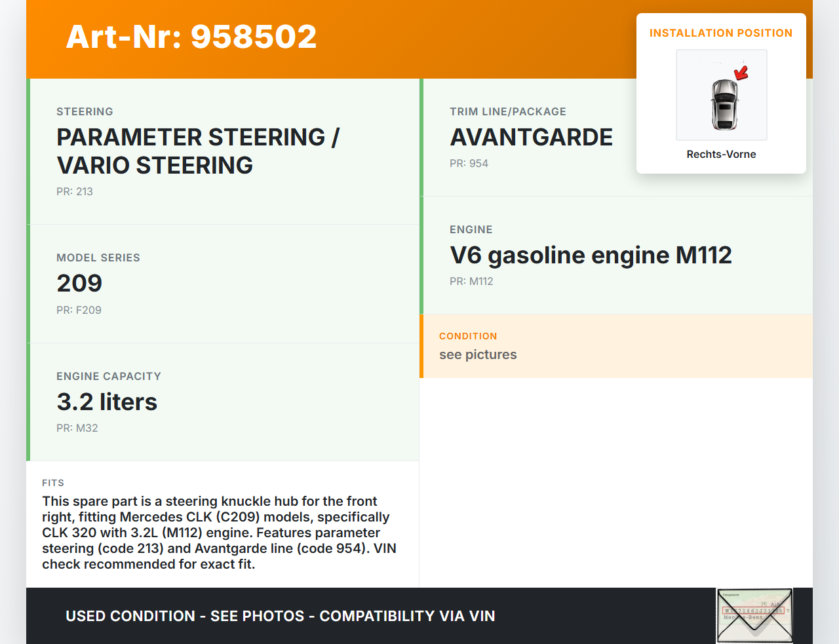Click the "INSTALLATION POSITION" title
This screenshot has height=644, width=839.
(721, 33)
